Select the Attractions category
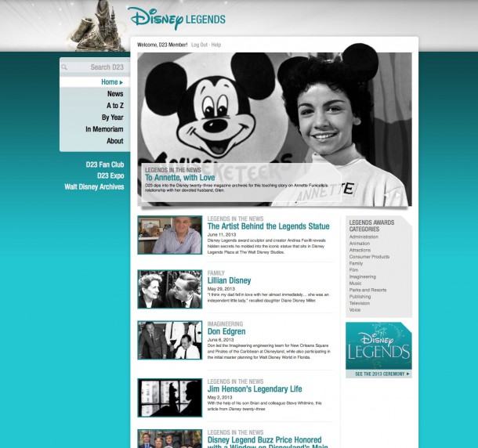The width and height of the screenshot is (478, 448). click(360, 250)
